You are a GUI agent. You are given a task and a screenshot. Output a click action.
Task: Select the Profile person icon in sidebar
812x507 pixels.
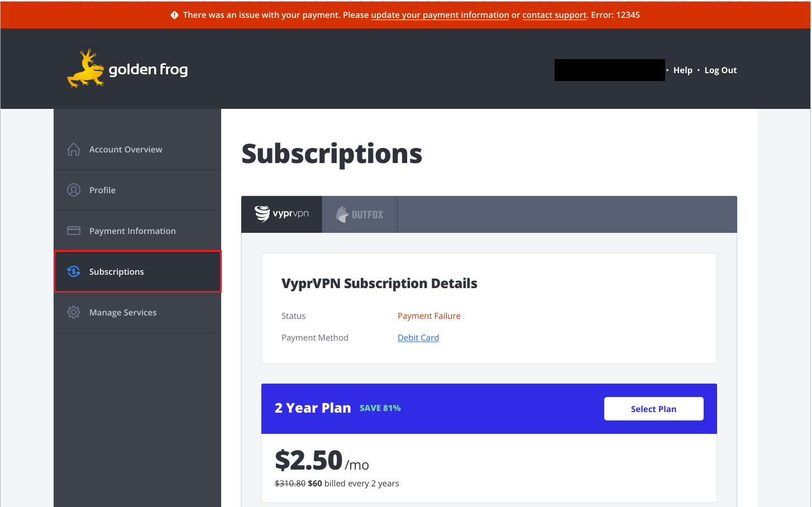73,189
